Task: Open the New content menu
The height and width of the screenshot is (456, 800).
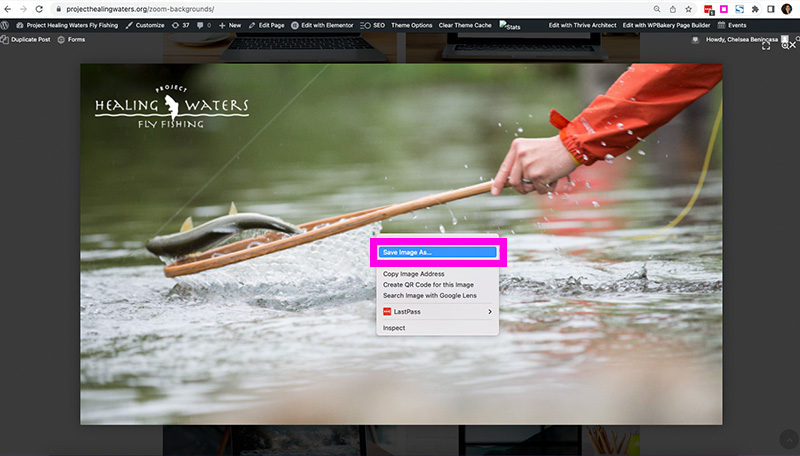Action: pos(230,25)
